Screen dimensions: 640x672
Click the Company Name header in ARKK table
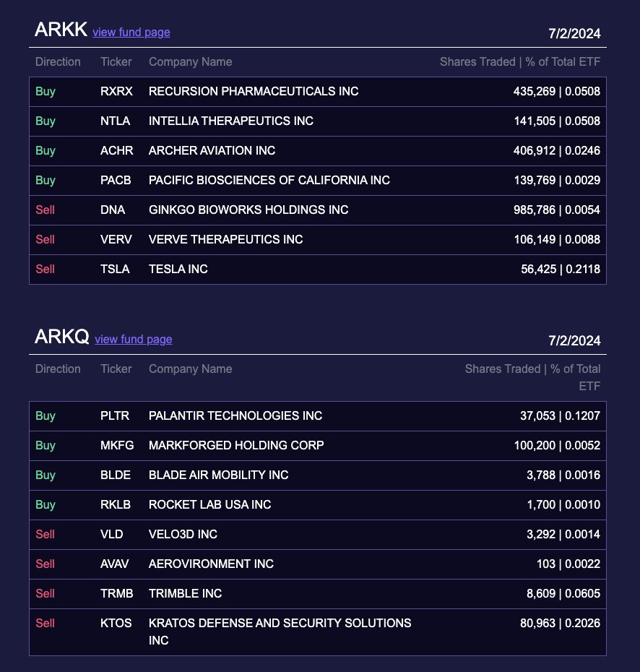click(190, 61)
